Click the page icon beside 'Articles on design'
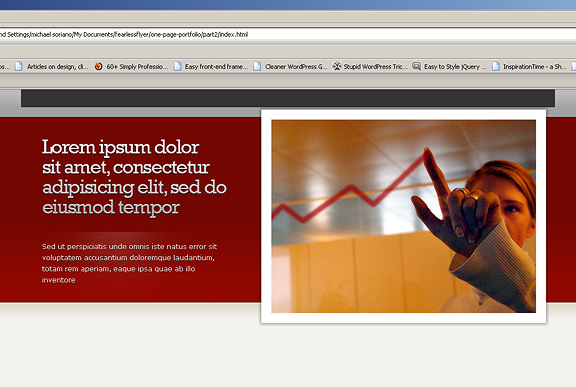The width and height of the screenshot is (576, 387). pos(19,66)
